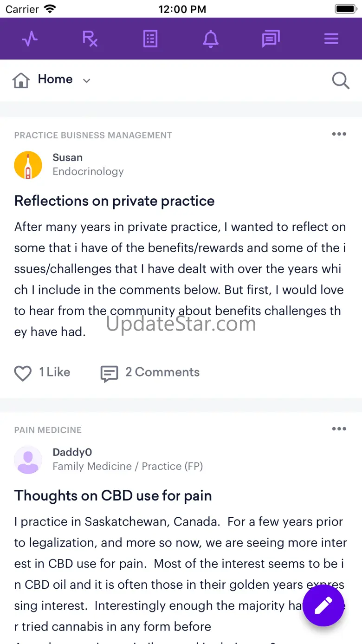Open the Pain Medicine category
Image resolution: width=362 pixels, height=644 pixels.
(x=48, y=430)
